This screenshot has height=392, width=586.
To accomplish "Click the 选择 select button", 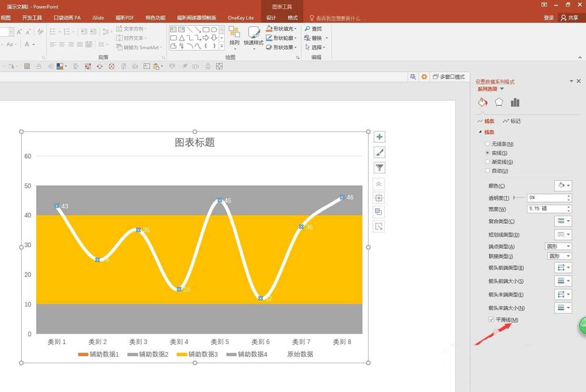I will pyautogui.click(x=315, y=47).
